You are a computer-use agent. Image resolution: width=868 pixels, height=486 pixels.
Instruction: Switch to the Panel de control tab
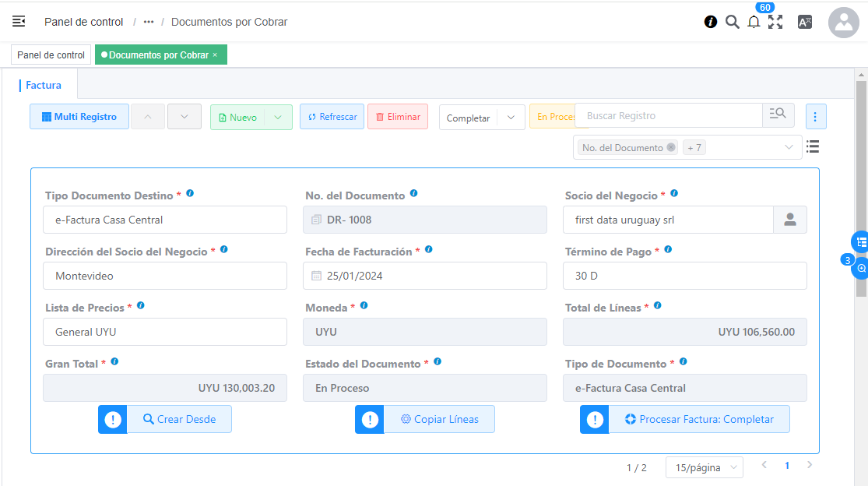51,55
